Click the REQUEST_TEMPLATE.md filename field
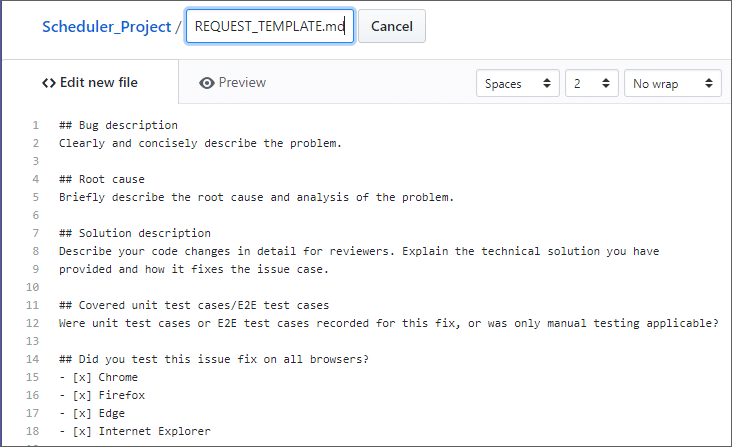The height and width of the screenshot is (447, 732). point(270,26)
